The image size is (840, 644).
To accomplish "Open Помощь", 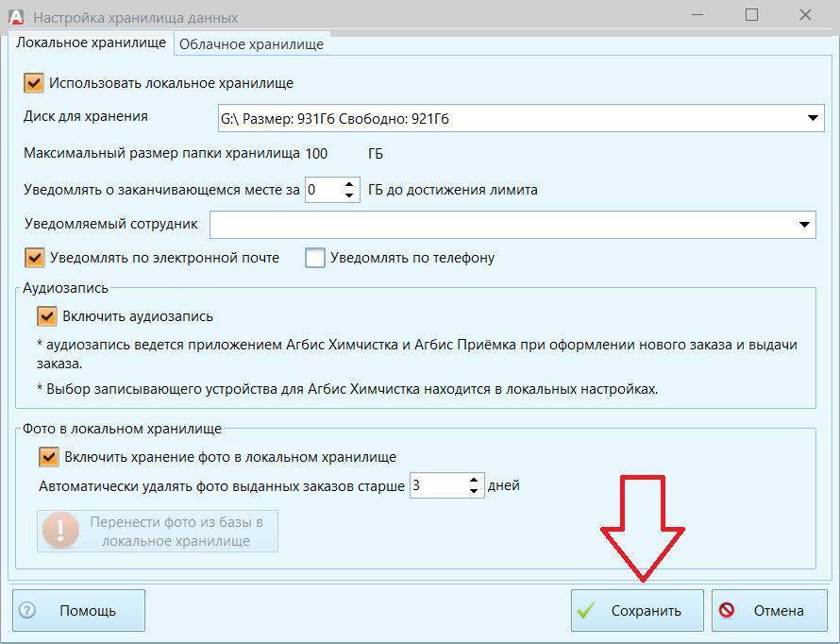I will pos(78,610).
